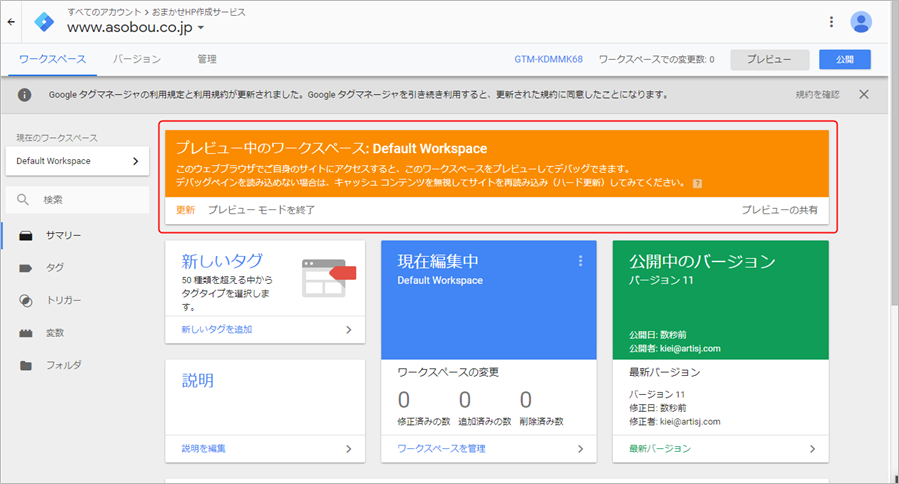
Task: Click 公開者: kiei@artisj.com text
Action: [675, 349]
